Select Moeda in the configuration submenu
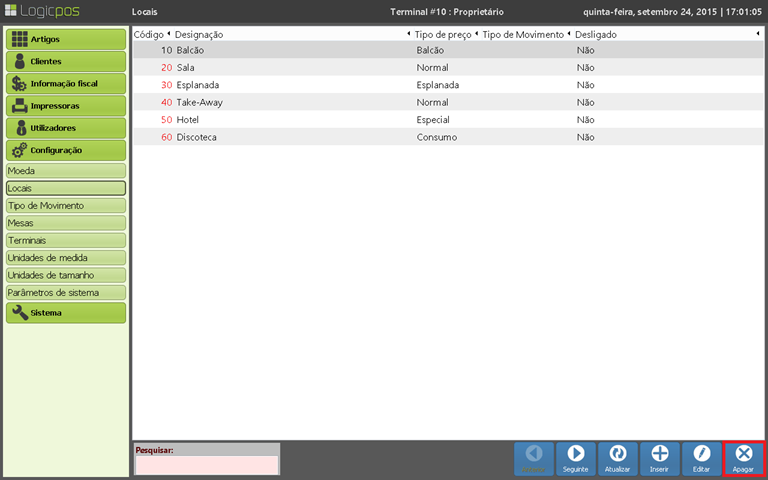768x480 pixels. pos(66,171)
